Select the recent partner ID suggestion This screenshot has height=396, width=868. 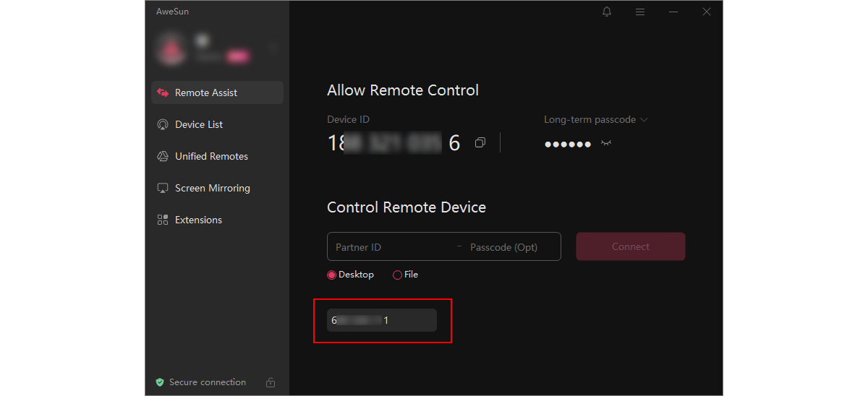pos(381,320)
